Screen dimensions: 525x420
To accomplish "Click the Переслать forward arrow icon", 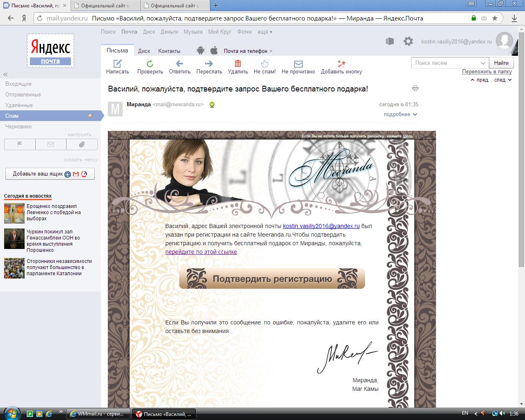I will [209, 64].
